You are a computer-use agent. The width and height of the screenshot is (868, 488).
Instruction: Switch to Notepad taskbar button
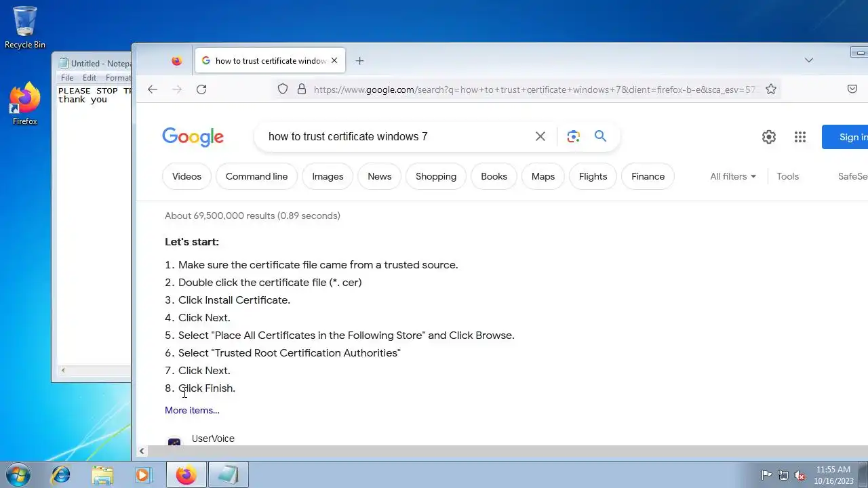pos(229,474)
